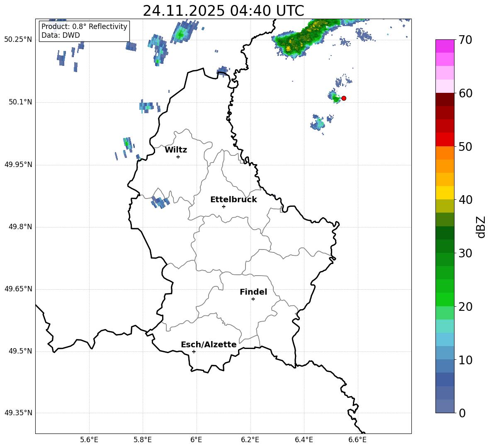Screen dimensions: 491x448
Task: Click the Esch/Alzette station cross marker
Action: click(x=194, y=351)
